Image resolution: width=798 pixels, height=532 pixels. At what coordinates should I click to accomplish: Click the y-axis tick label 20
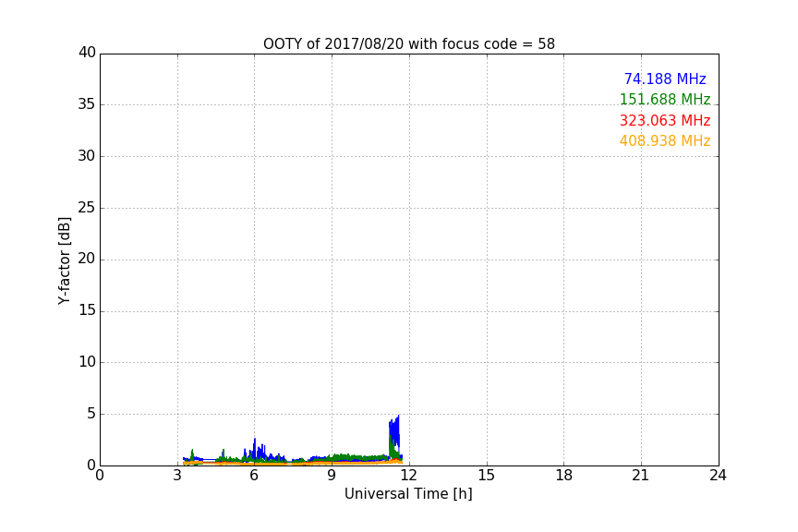coord(87,259)
